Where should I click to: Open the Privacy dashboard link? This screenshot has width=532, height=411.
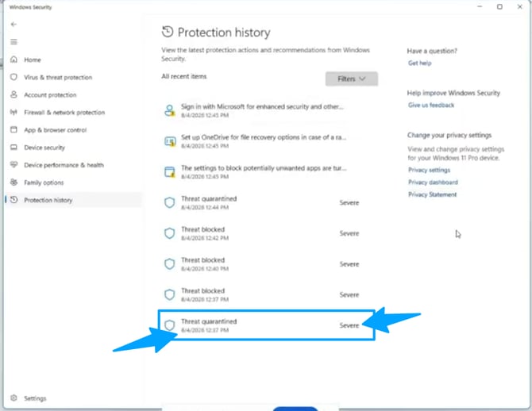tap(433, 182)
